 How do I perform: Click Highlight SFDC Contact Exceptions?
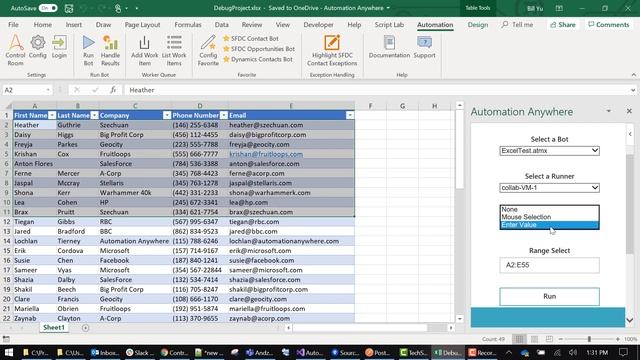click(332, 50)
